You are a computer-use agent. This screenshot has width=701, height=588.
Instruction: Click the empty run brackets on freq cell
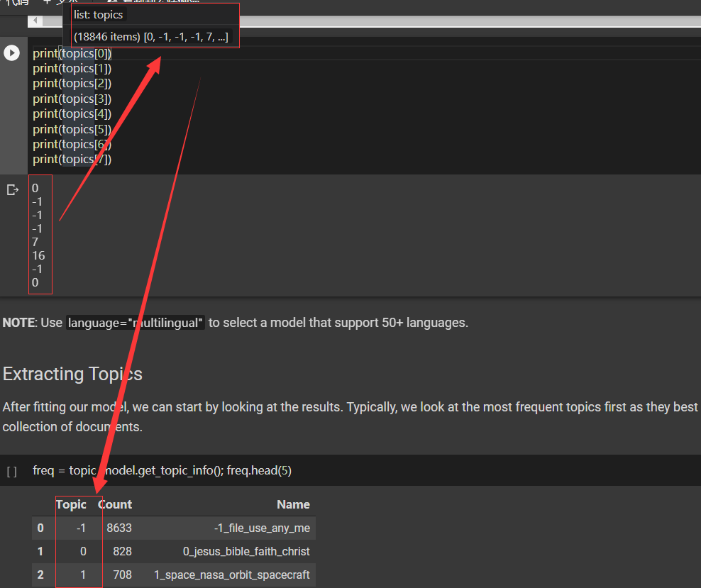tap(11, 470)
